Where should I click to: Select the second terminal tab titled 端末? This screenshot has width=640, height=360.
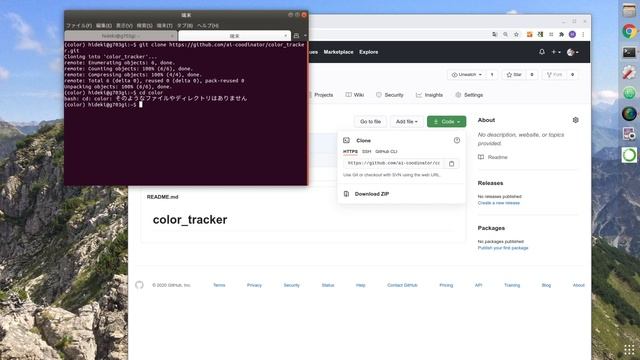tap(234, 36)
